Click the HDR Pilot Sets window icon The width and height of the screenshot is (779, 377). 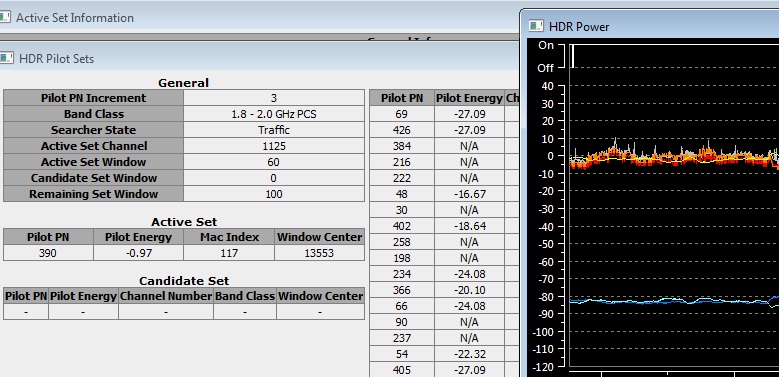coord(6,58)
